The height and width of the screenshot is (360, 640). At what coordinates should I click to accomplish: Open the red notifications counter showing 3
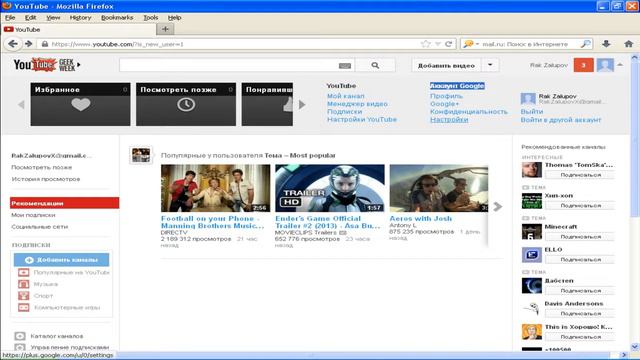point(583,65)
